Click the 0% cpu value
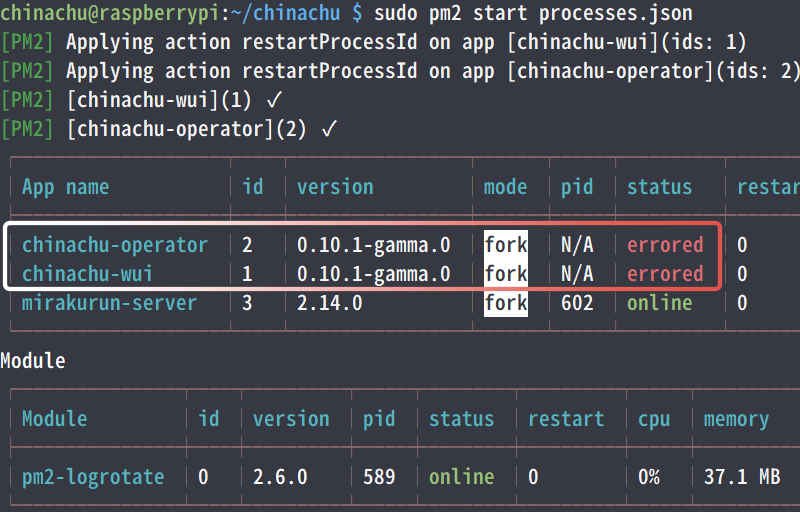The width and height of the screenshot is (800, 512). coord(648,477)
